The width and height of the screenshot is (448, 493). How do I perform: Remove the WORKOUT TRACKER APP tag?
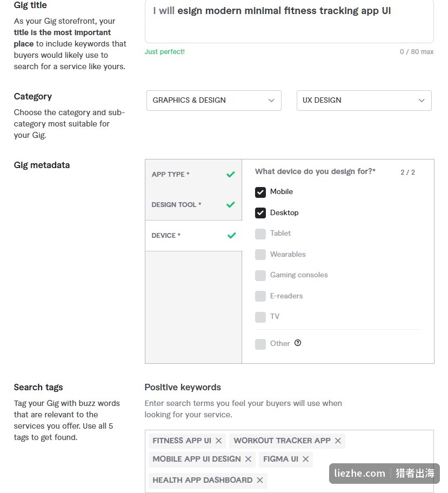click(x=338, y=441)
